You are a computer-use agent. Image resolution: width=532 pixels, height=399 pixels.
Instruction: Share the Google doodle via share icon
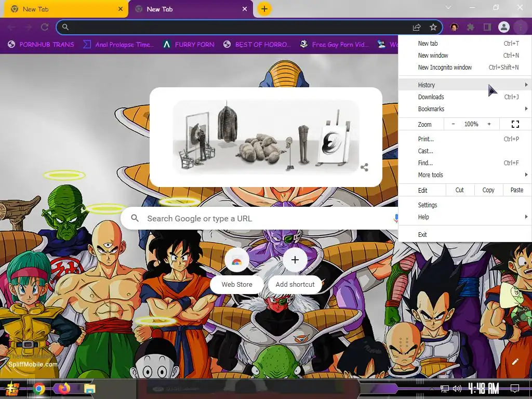point(364,167)
